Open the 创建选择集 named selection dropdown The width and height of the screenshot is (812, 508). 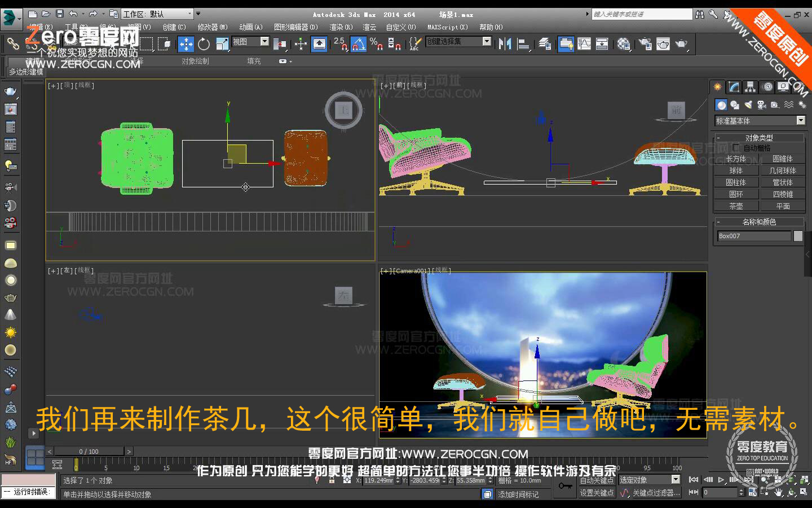(458, 41)
